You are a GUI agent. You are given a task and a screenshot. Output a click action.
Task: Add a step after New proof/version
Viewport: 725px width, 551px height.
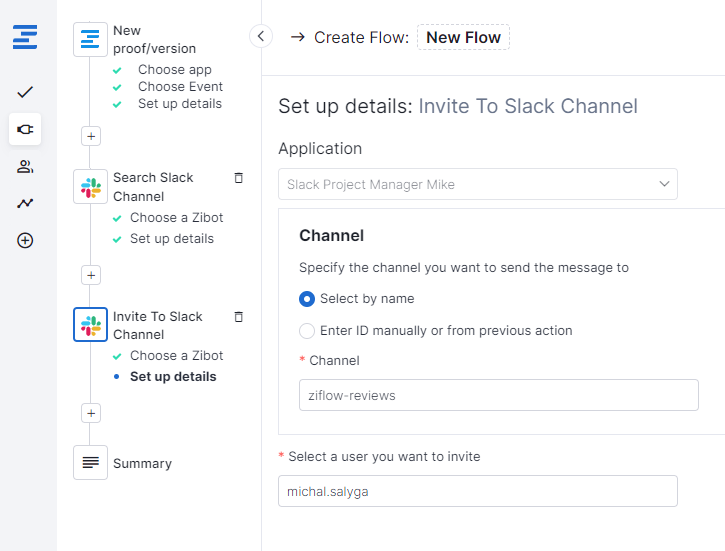91,136
